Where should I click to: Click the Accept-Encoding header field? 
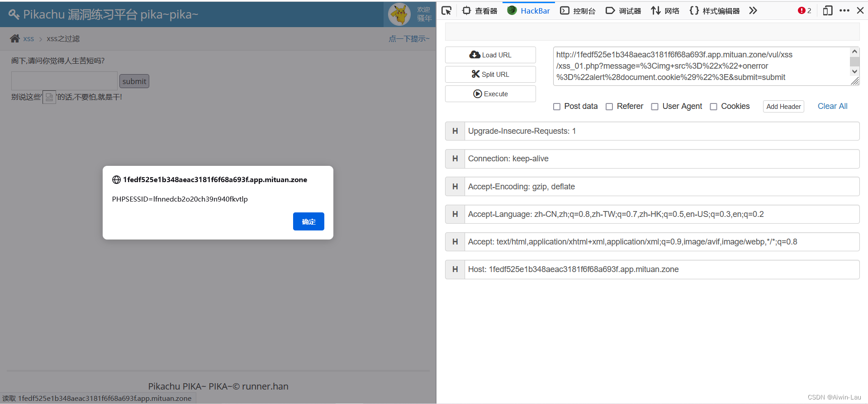pos(662,187)
